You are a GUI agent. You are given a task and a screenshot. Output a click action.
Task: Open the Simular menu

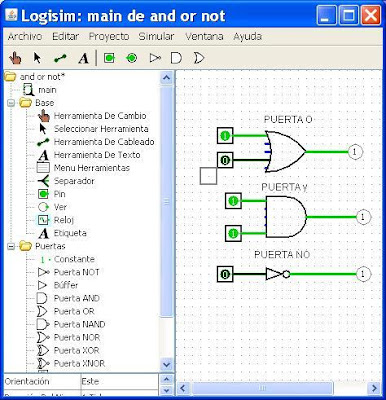pyautogui.click(x=156, y=36)
